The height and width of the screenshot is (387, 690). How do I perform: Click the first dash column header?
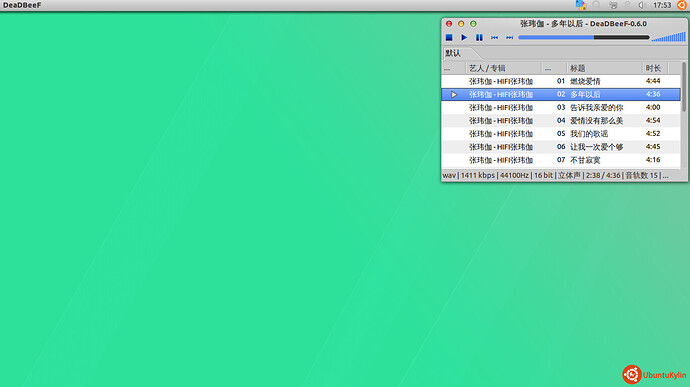pos(453,68)
